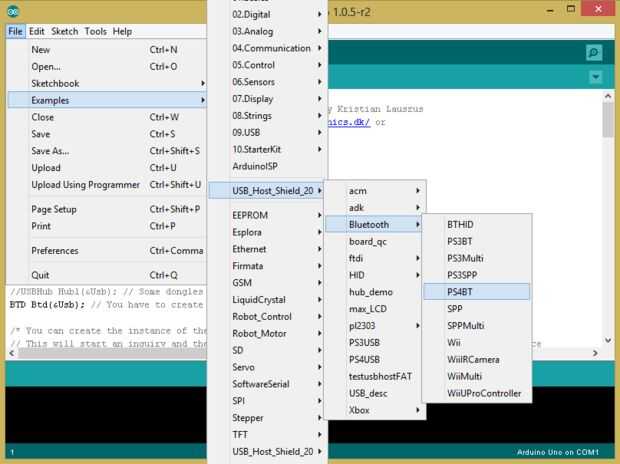
Task: Open the PS4USB example
Action: pyautogui.click(x=375, y=360)
